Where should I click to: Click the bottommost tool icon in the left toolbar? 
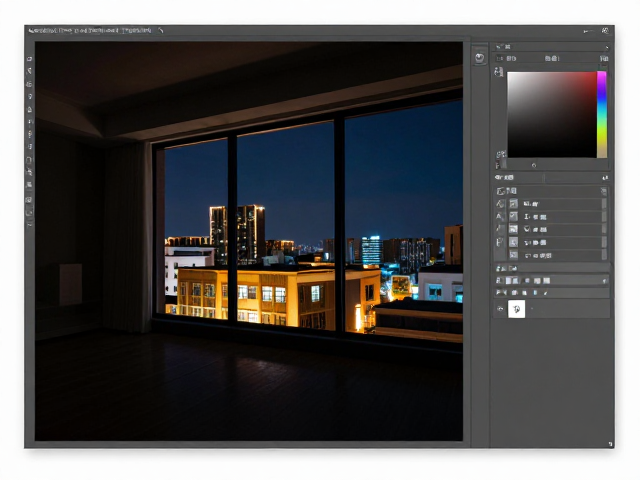tap(30, 224)
